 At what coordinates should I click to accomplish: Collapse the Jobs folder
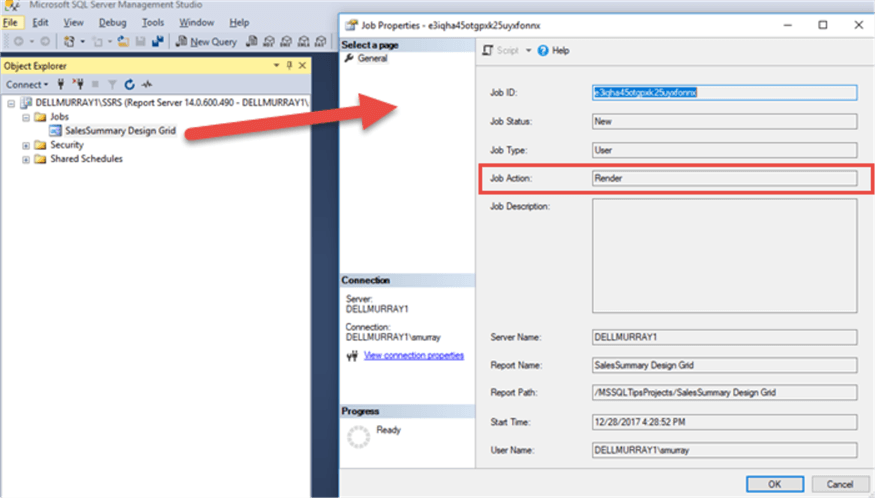(x=26, y=117)
